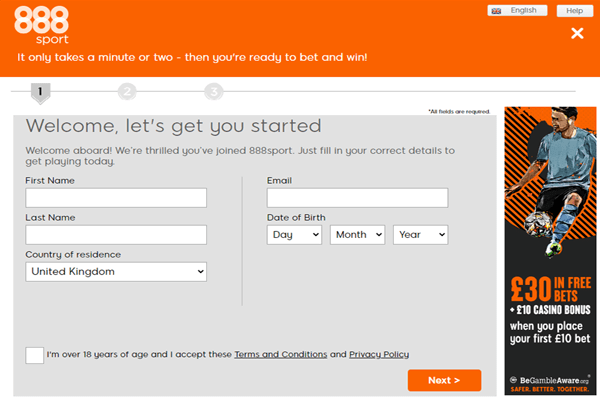Select step 2 circle in progress bar
Image resolution: width=600 pixels, height=400 pixels.
pyautogui.click(x=127, y=92)
